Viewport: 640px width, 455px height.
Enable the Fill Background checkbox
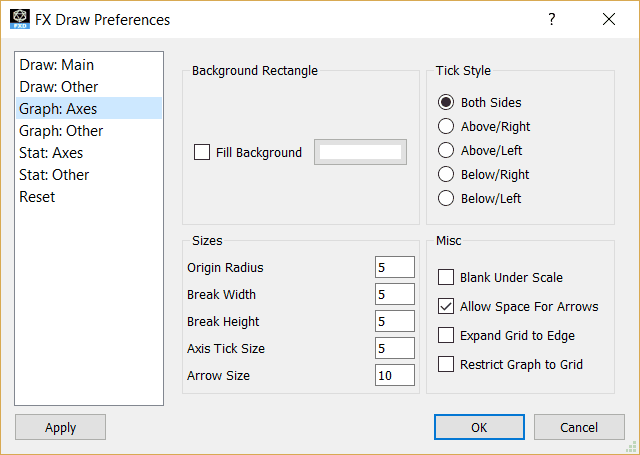(x=202, y=152)
